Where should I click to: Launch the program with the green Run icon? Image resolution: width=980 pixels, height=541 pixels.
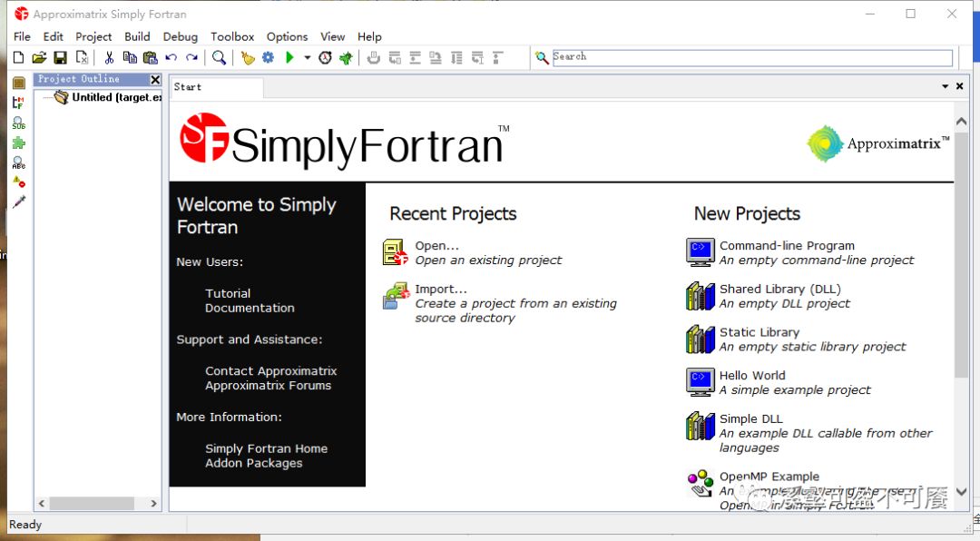coord(289,56)
